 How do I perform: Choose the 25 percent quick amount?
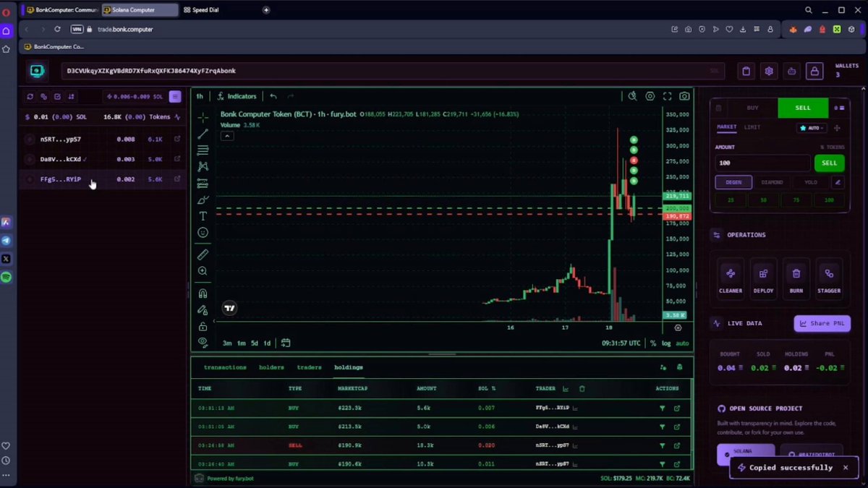coord(731,200)
